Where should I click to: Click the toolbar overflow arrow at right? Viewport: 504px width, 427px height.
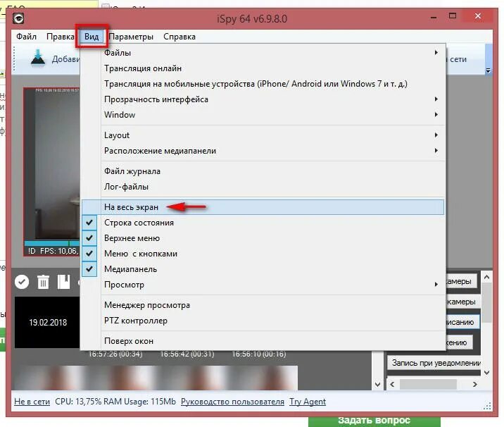(488, 70)
